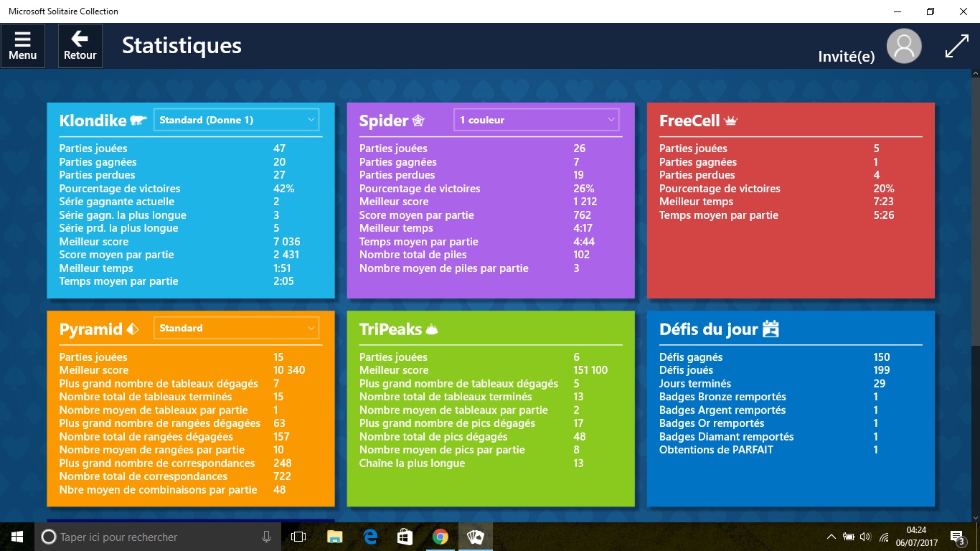Click the Défis du jour calendar icon

[x=771, y=329]
